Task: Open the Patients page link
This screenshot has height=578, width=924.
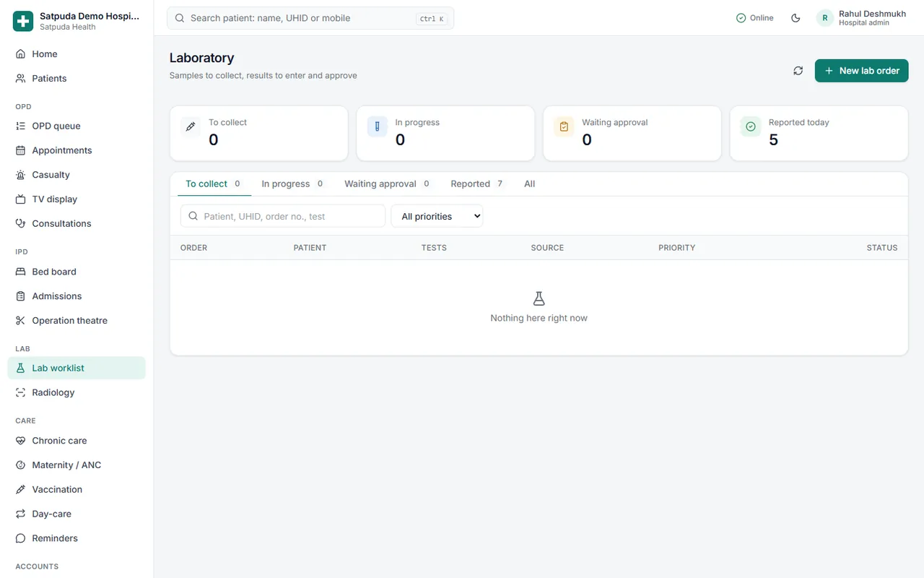Action: pyautogui.click(x=77, y=79)
